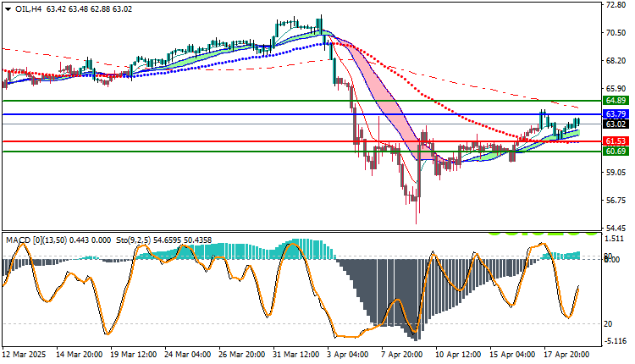Screen dimensions: 635x364
Task: Click the 3 Apr 04:00 time label
Action: coord(348,355)
